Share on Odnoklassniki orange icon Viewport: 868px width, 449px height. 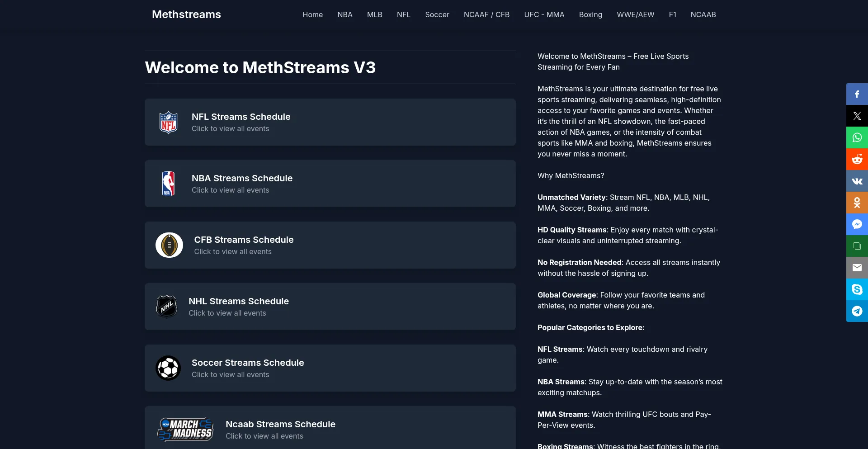pos(857,203)
